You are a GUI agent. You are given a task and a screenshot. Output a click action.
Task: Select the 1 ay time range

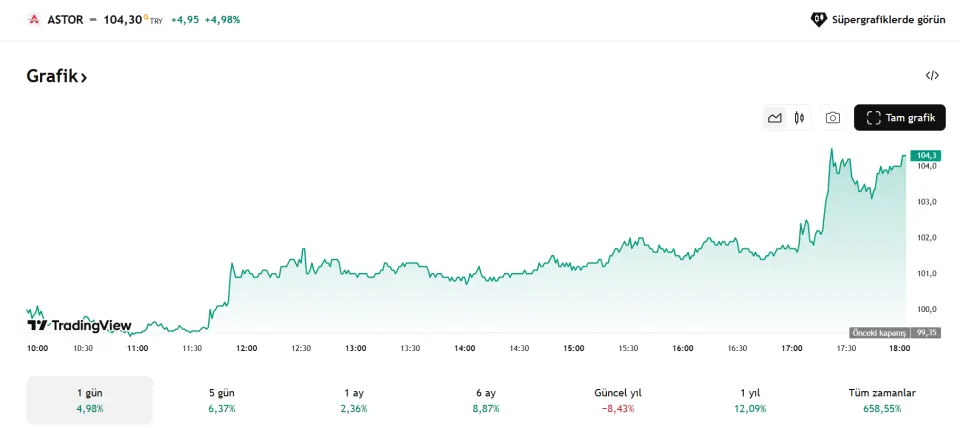click(x=354, y=400)
